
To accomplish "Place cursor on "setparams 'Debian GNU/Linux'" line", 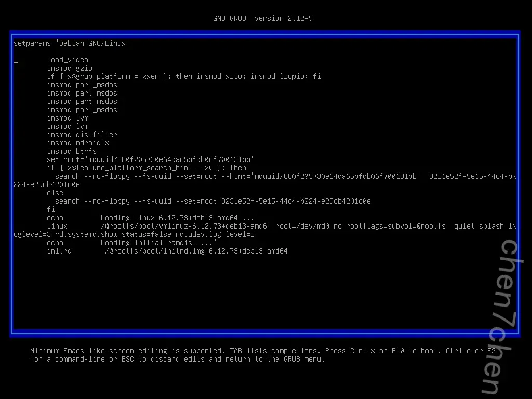I will pos(72,44).
